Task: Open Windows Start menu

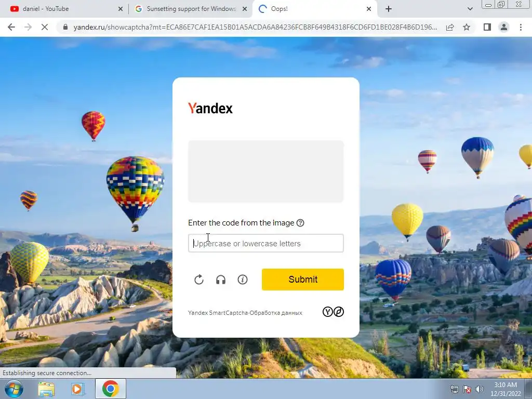Action: pos(14,389)
